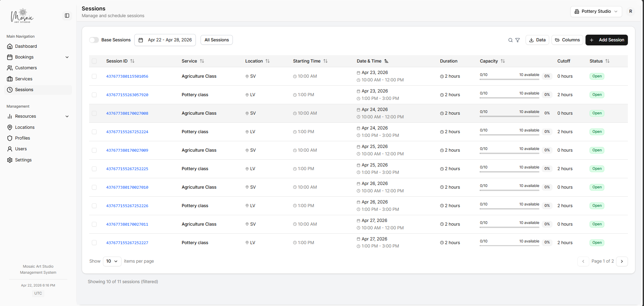
Task: Select the calendar icon on the date range picker
Action: 141,40
